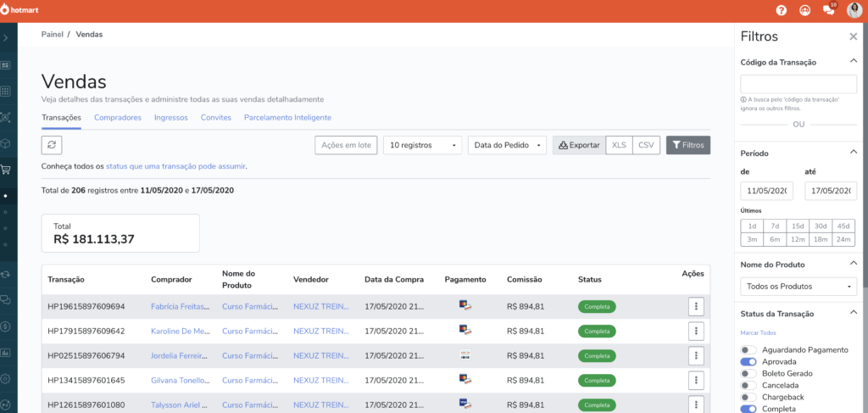The image size is (868, 413).
Task: Enable the Cancelada status filter
Action: [748, 385]
